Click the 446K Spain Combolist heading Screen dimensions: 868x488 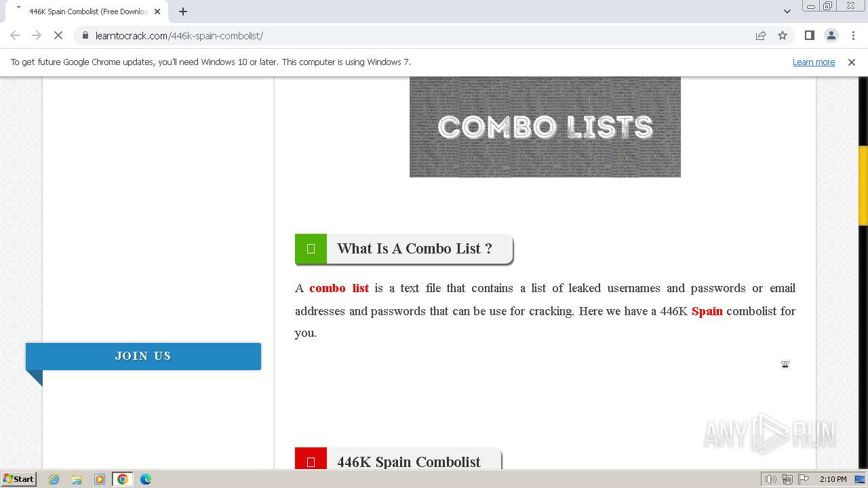click(x=409, y=462)
